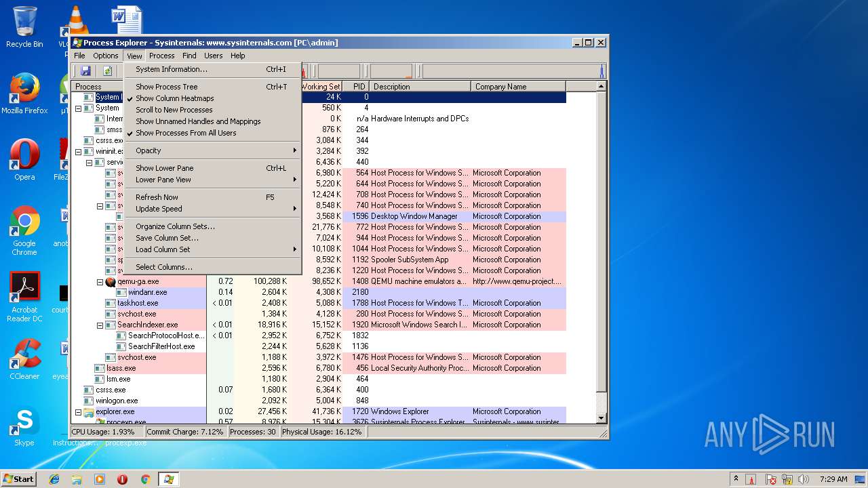
Task: Sort by Company Name column header
Action: (x=518, y=87)
